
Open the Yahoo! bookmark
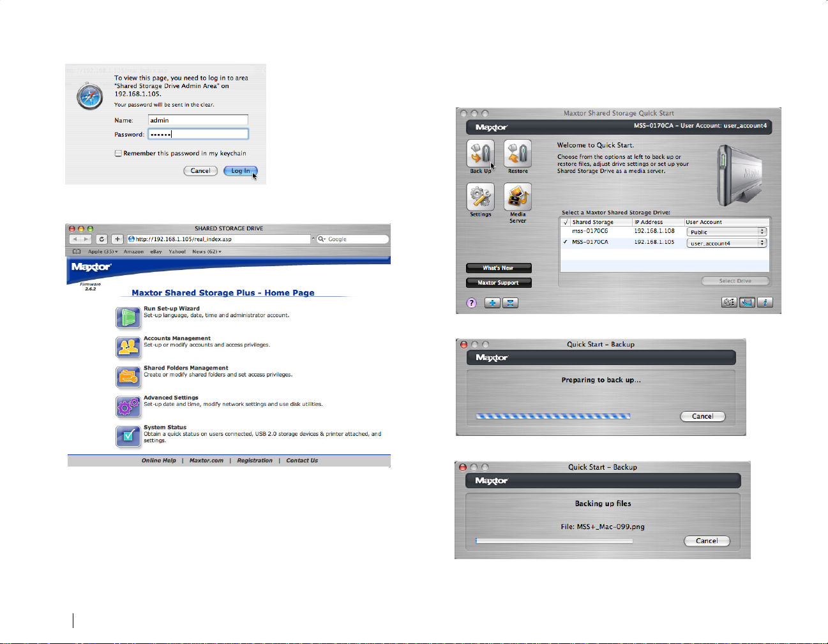pyautogui.click(x=177, y=251)
